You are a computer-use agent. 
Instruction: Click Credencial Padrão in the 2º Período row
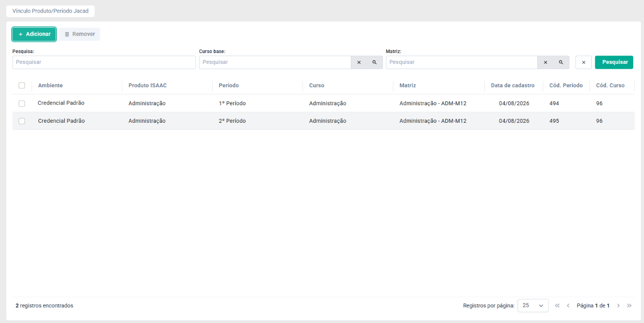(61, 121)
